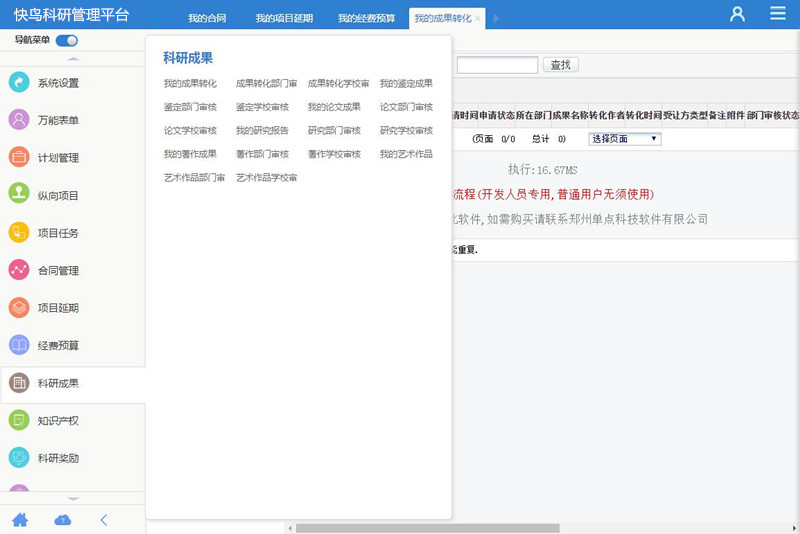Open 我的著作成果 link
This screenshot has height=534, width=800.
coord(190,154)
